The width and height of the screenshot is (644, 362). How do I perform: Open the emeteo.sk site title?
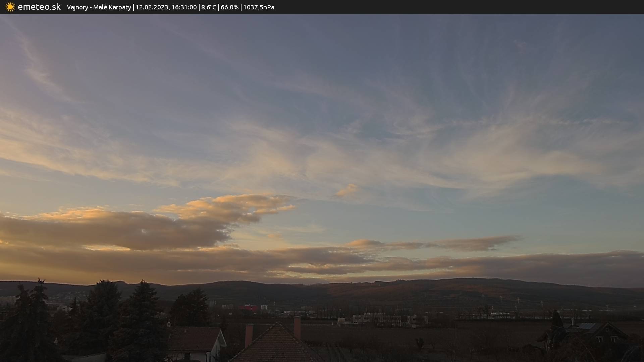39,7
